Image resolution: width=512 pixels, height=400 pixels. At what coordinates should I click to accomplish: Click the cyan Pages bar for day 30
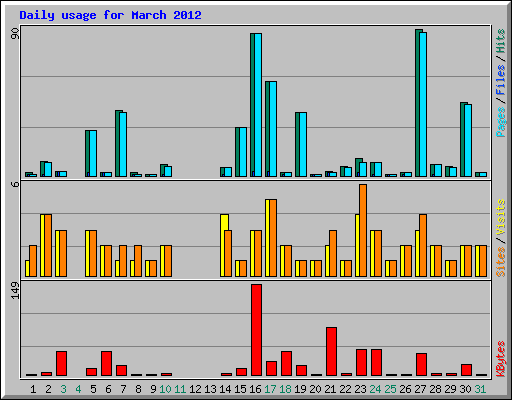point(468,141)
